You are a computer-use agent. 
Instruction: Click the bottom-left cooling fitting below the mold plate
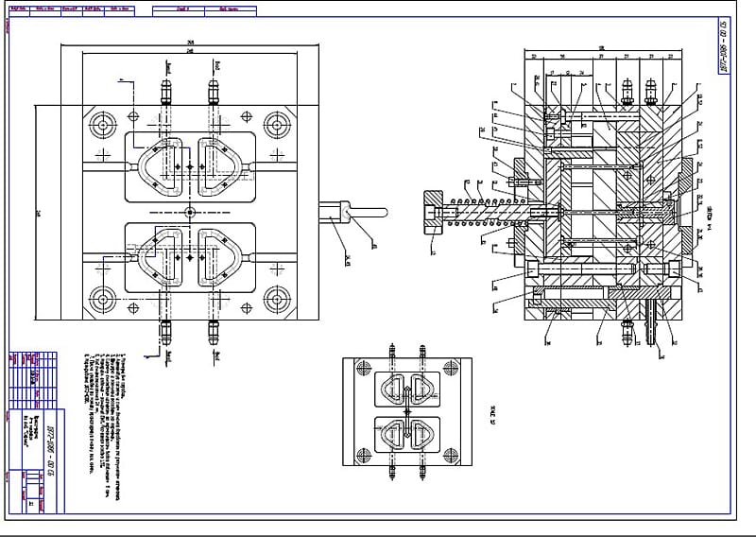coord(167,329)
